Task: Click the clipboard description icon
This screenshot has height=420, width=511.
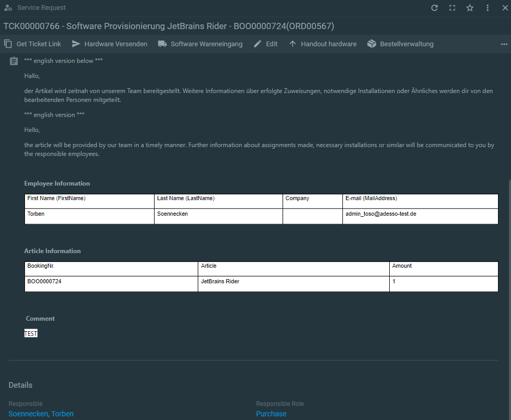Action: click(x=14, y=61)
